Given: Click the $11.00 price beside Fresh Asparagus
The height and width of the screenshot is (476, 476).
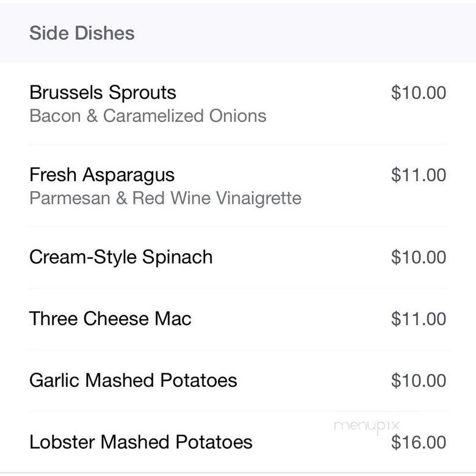Looking at the screenshot, I should pos(419,175).
